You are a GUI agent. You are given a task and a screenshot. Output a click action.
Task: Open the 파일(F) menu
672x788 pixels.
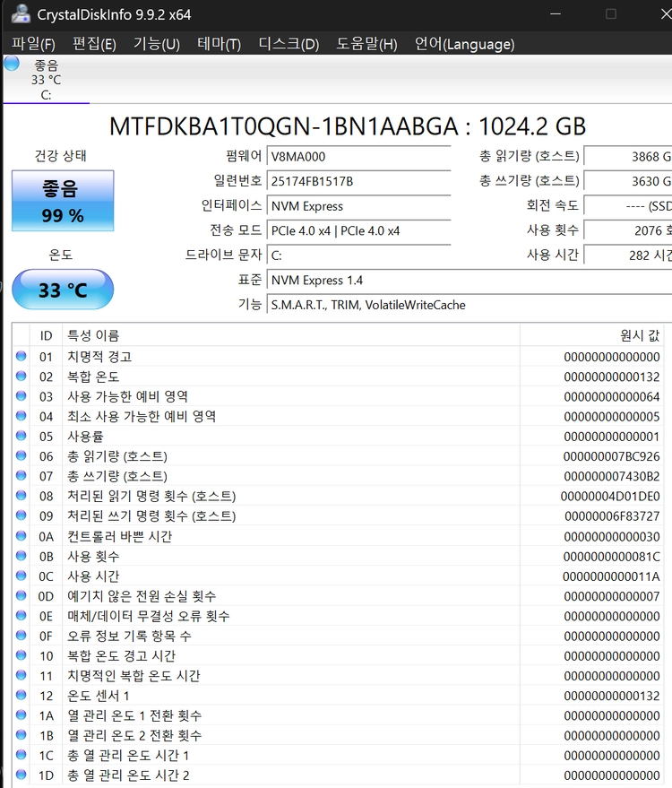pyautogui.click(x=33, y=44)
